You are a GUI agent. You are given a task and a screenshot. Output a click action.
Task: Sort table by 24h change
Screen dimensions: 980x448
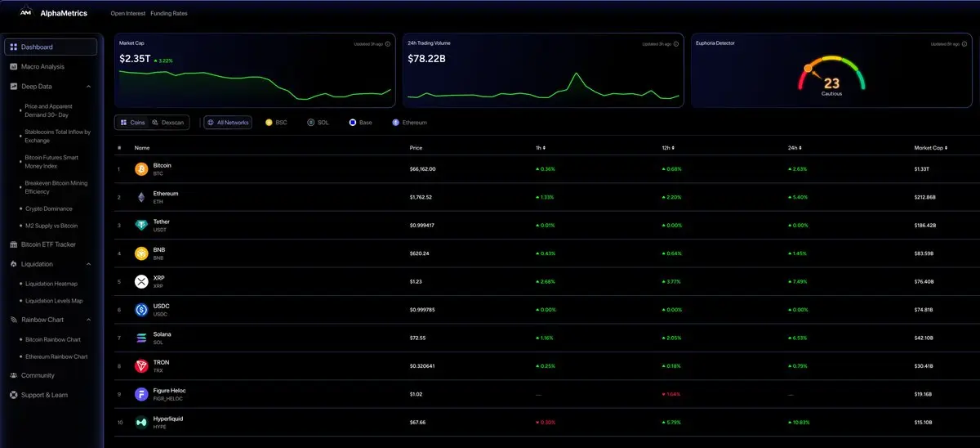tap(794, 148)
